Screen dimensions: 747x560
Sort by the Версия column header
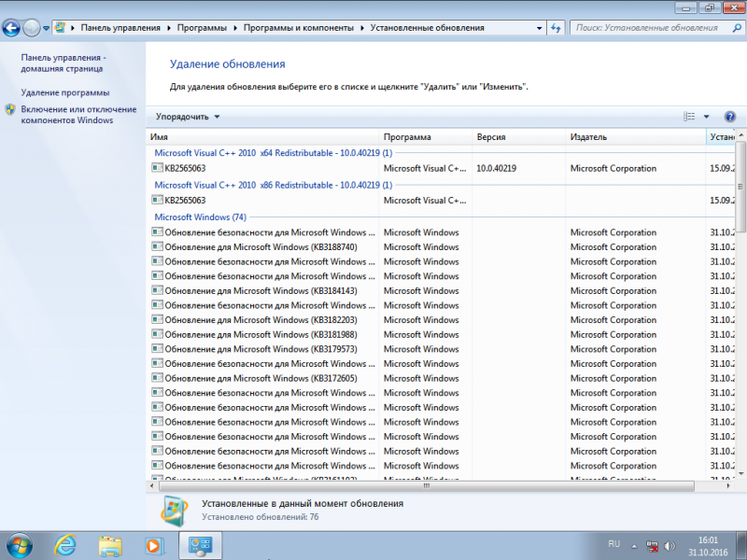click(519, 137)
